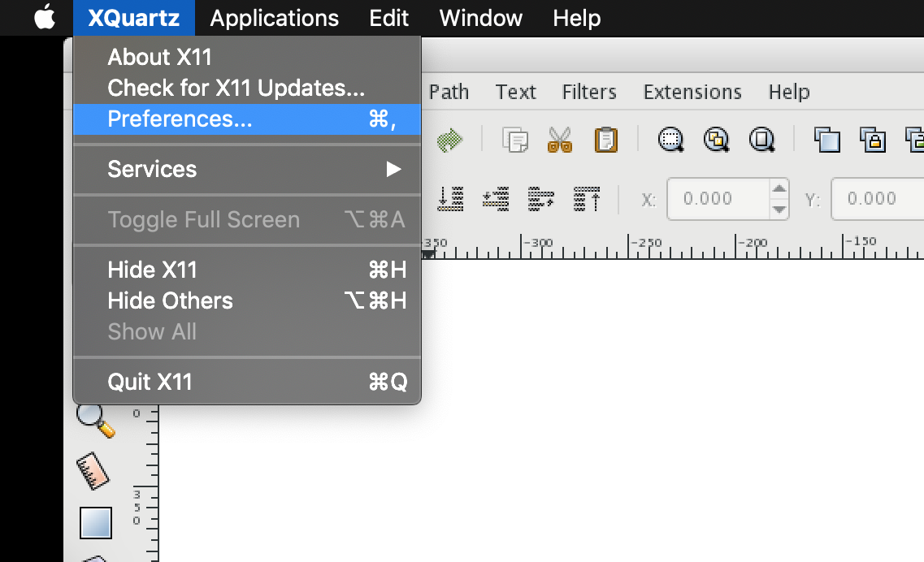The image size is (924, 562).
Task: Increase X value with up stepper
Action: click(779, 190)
